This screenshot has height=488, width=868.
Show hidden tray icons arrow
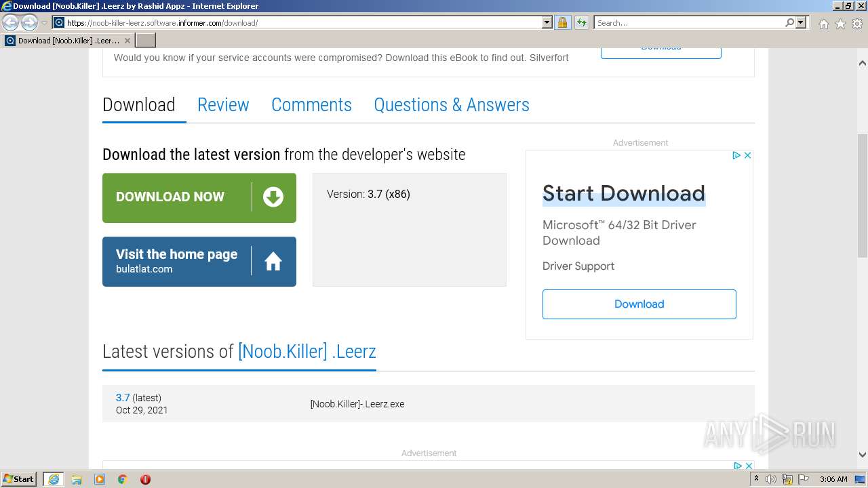(x=757, y=479)
